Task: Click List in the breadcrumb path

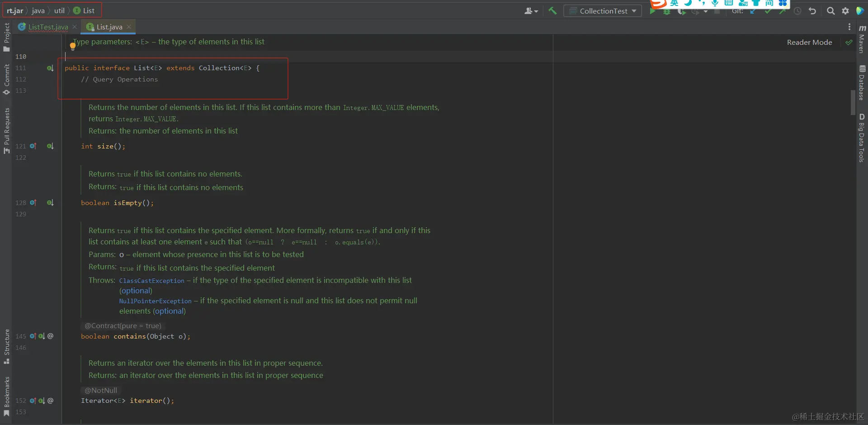Action: [84, 10]
